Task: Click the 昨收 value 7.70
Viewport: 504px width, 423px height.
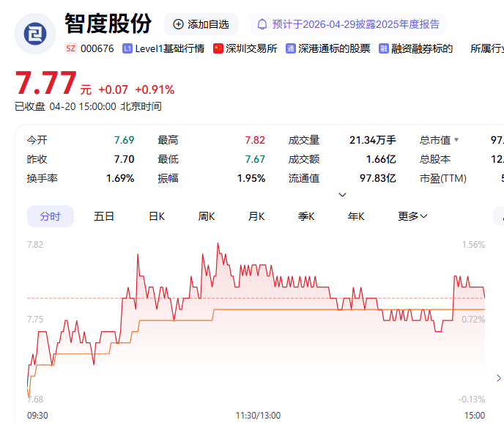Action: [x=124, y=159]
